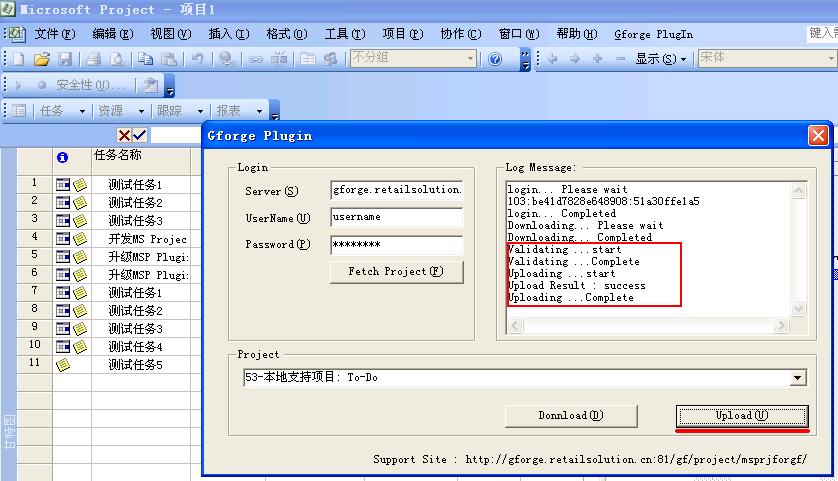The image size is (838, 481).
Task: Click the Assign Resources icon
Action: click(331, 58)
